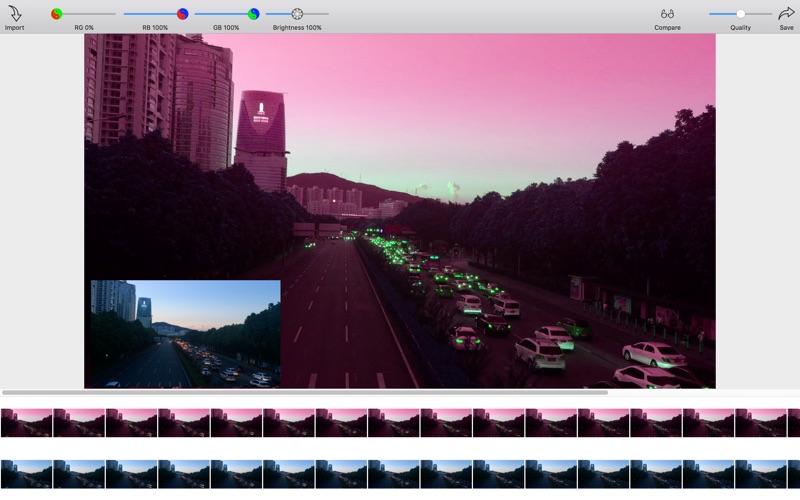Click the original photo inset preview
This screenshot has height=500, width=800.
185,333
